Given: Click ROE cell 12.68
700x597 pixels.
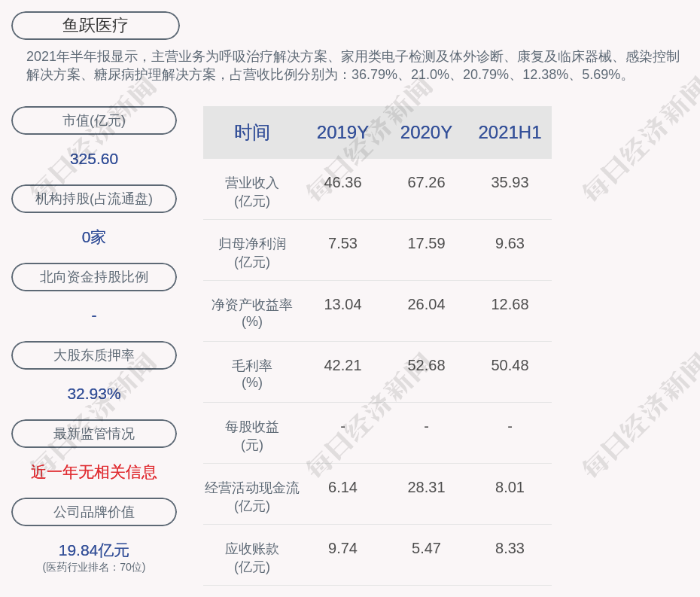Looking at the screenshot, I should click(x=510, y=305).
